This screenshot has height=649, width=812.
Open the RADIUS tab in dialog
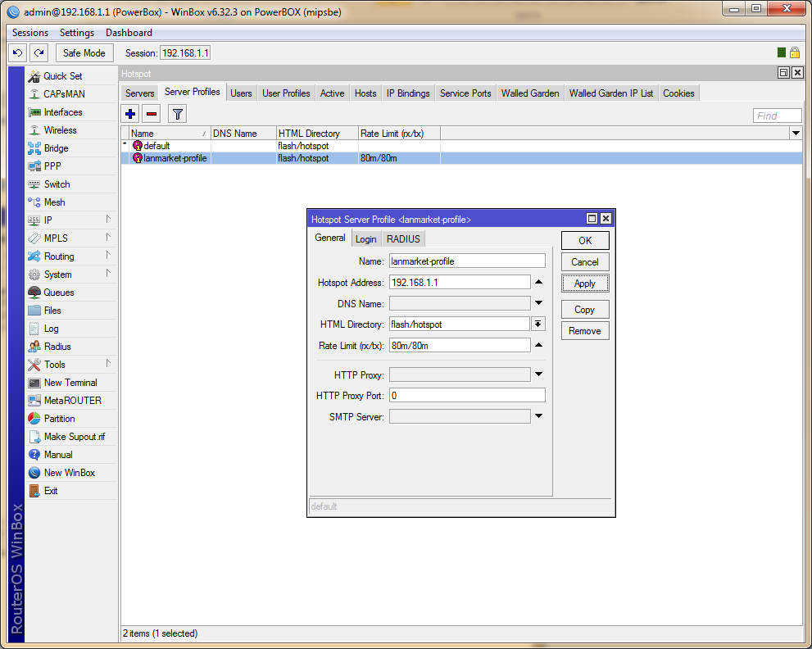pyautogui.click(x=403, y=239)
